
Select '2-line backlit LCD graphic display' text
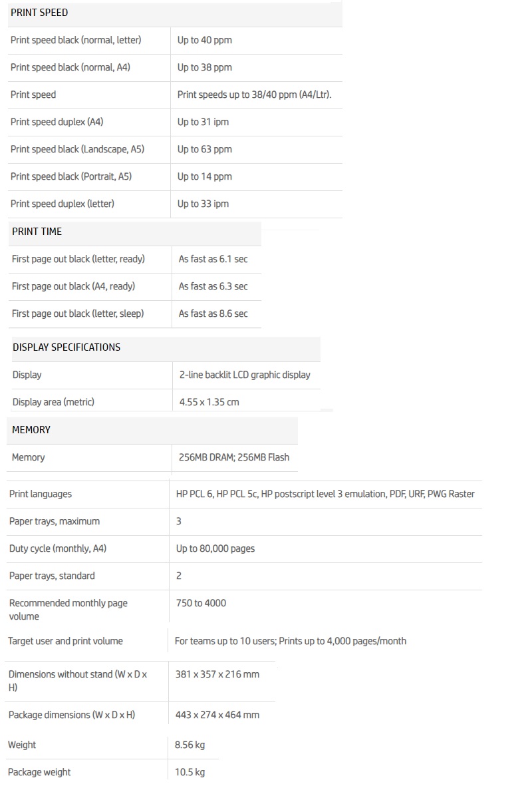(245, 375)
